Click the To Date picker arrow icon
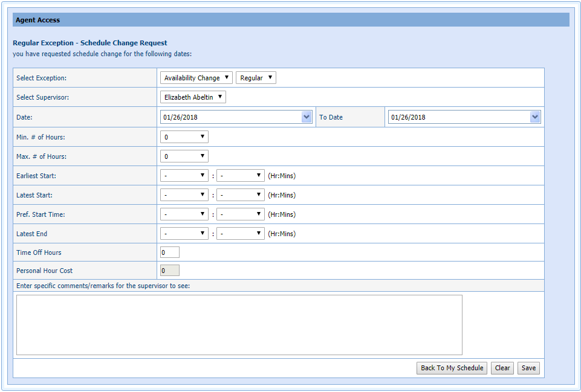Screen dimensions: 581x392 point(534,117)
